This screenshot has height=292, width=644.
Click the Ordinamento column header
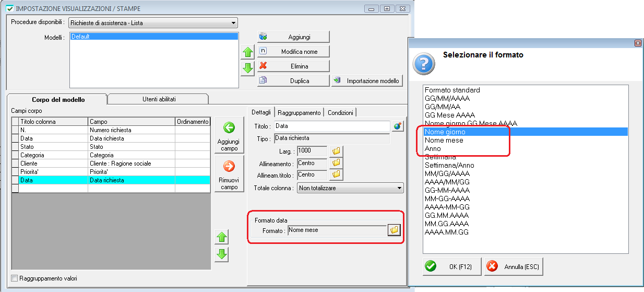(x=193, y=122)
